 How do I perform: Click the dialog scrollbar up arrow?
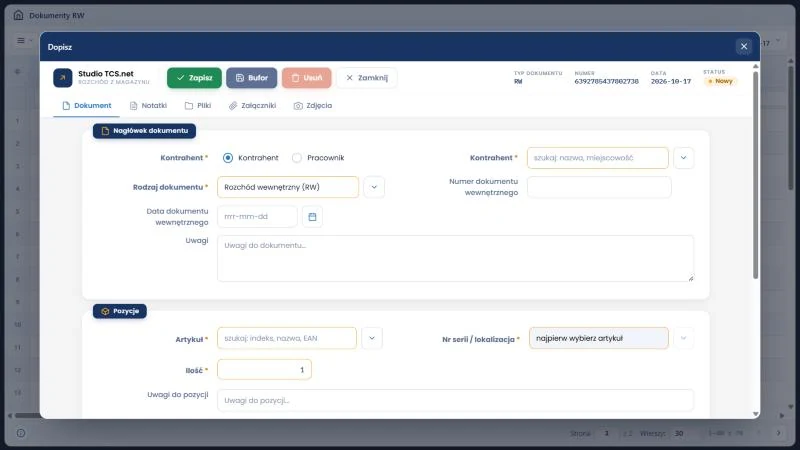[x=756, y=66]
